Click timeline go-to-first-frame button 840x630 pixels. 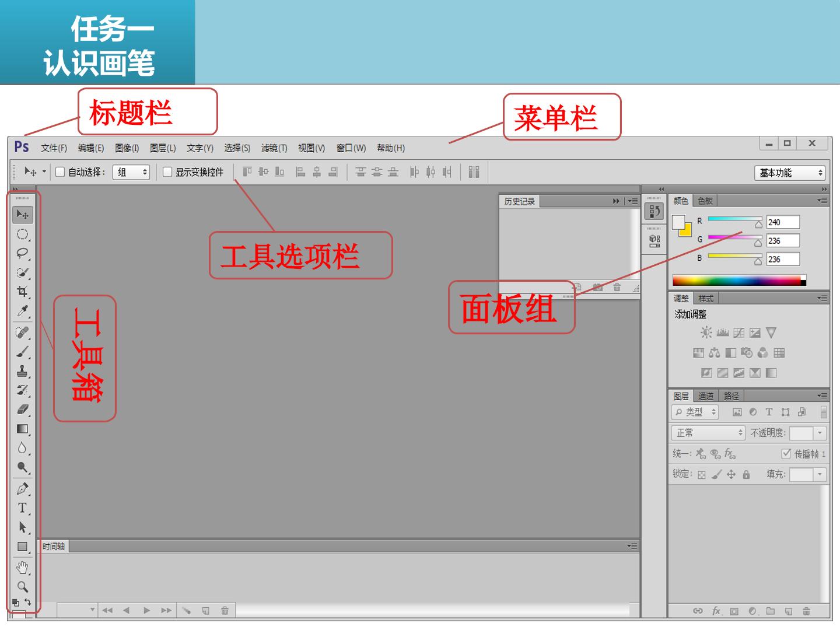[x=107, y=611]
